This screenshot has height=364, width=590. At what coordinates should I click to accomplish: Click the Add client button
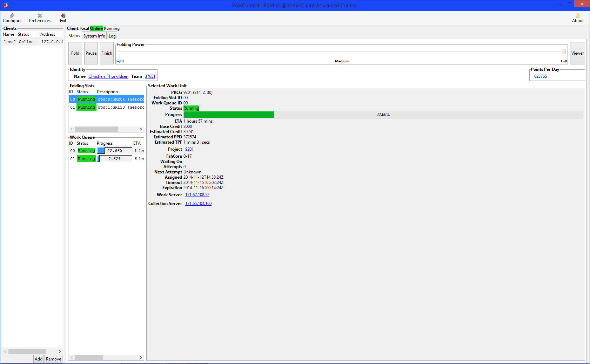(x=39, y=359)
